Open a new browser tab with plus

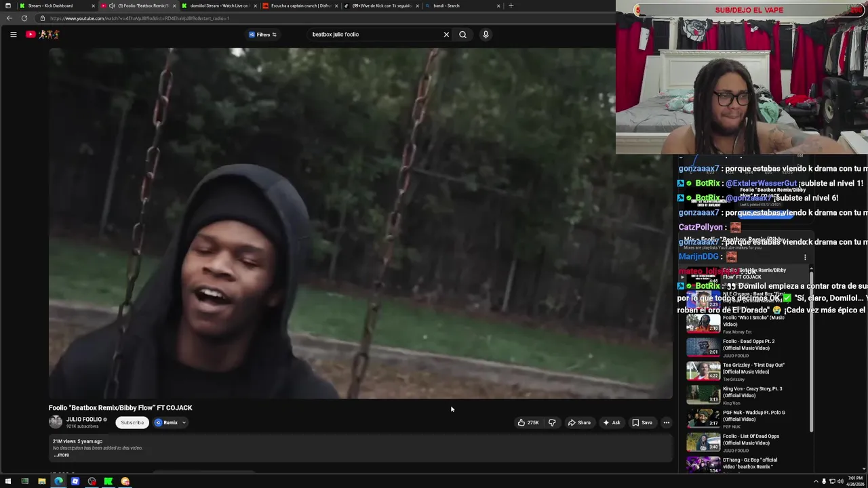coord(511,5)
